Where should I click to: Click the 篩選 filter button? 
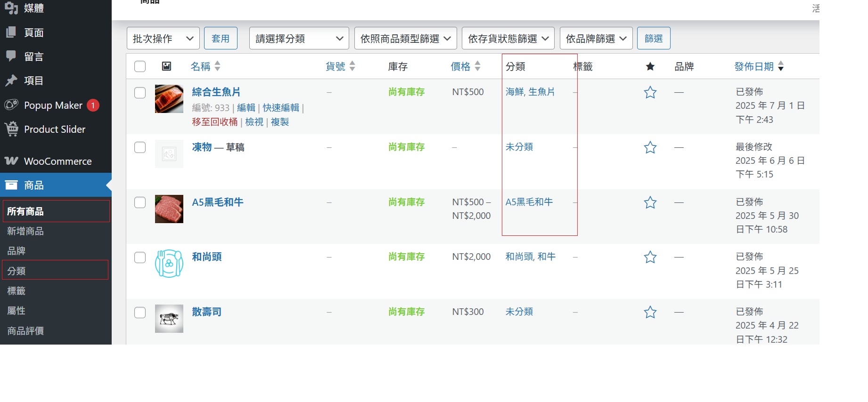coord(654,38)
